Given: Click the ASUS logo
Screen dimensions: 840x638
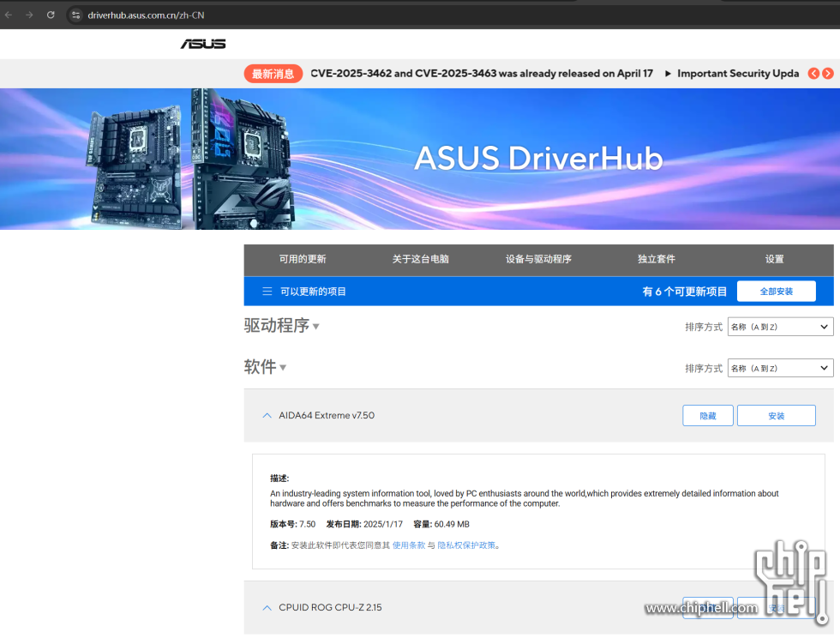Looking at the screenshot, I should (x=203, y=44).
